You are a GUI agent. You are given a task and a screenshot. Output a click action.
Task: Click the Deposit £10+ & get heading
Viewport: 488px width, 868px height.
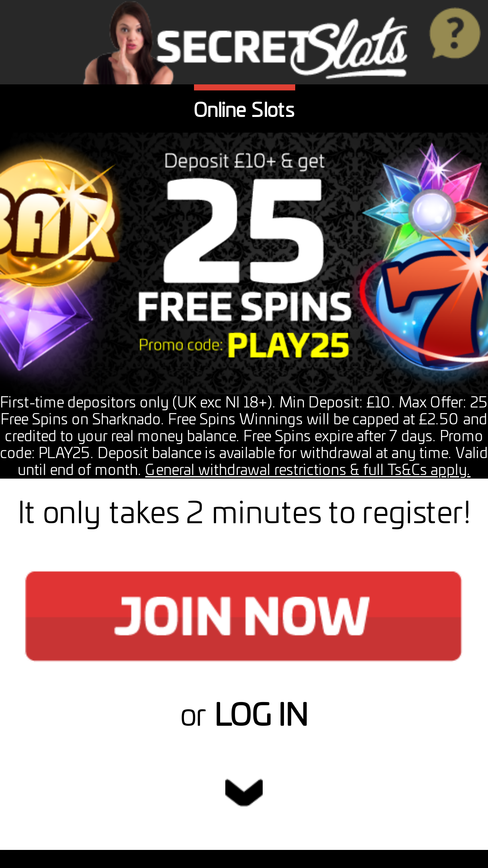(244, 162)
